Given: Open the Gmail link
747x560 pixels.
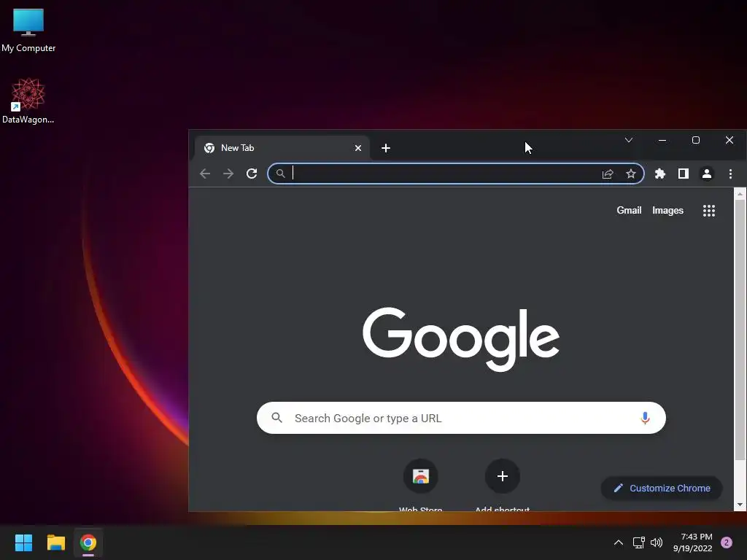Looking at the screenshot, I should tap(629, 211).
